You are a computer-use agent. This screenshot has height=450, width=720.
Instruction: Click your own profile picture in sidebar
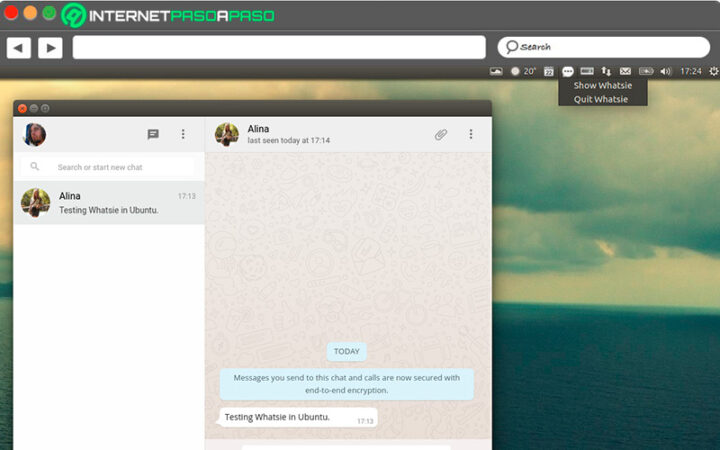tap(35, 134)
